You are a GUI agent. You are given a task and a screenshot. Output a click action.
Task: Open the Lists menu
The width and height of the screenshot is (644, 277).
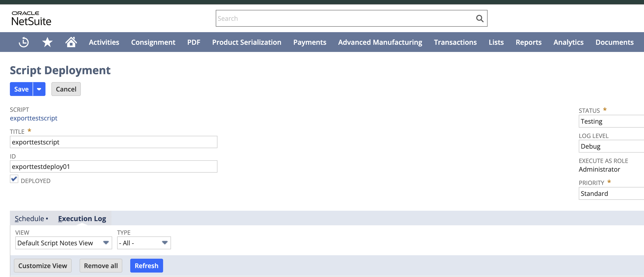point(496,42)
